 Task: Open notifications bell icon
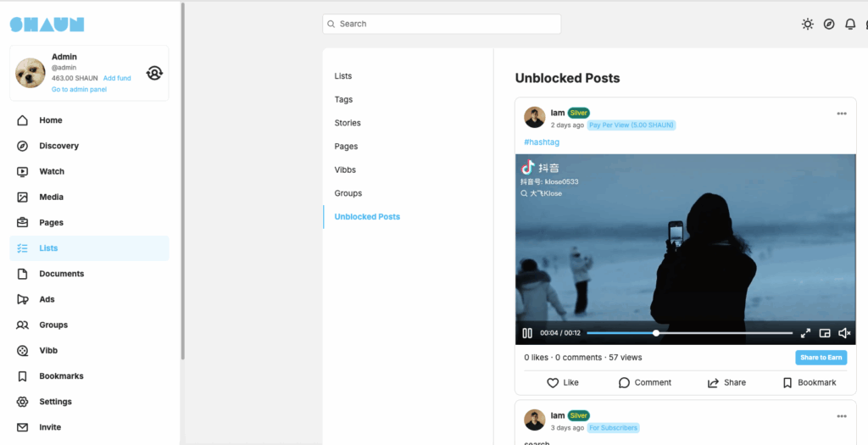pyautogui.click(x=850, y=24)
